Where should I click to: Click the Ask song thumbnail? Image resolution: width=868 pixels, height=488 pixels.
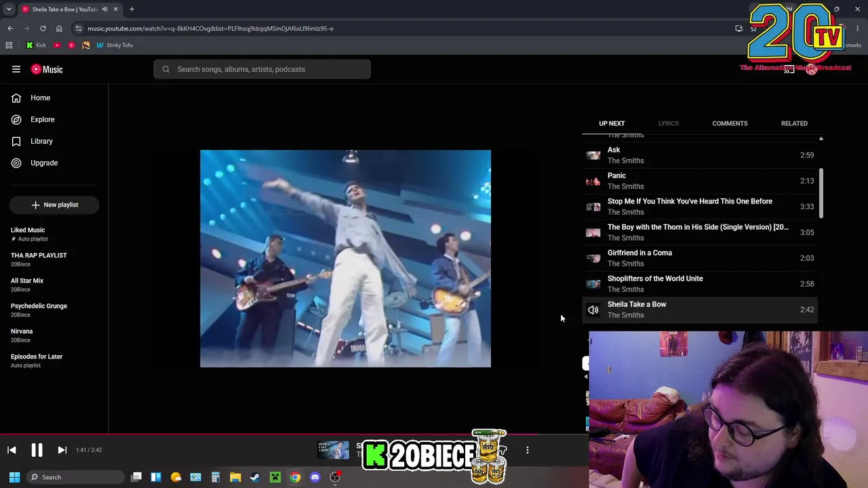593,155
